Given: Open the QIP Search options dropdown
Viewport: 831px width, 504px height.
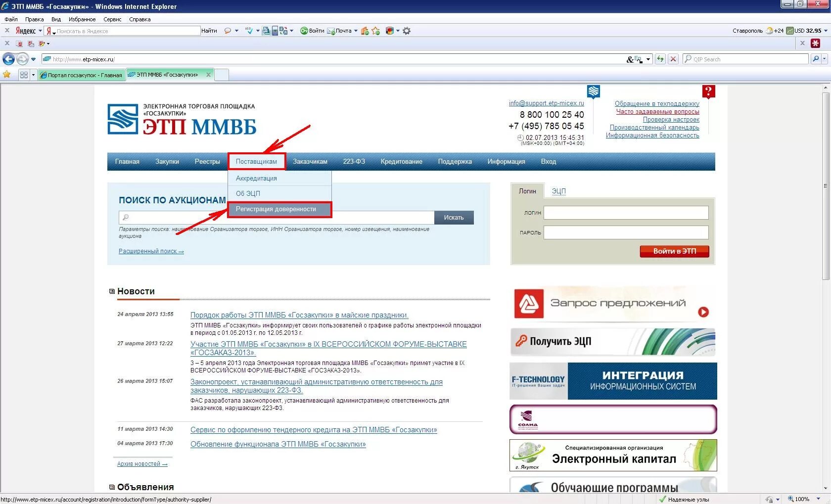Looking at the screenshot, I should pyautogui.click(x=824, y=59).
